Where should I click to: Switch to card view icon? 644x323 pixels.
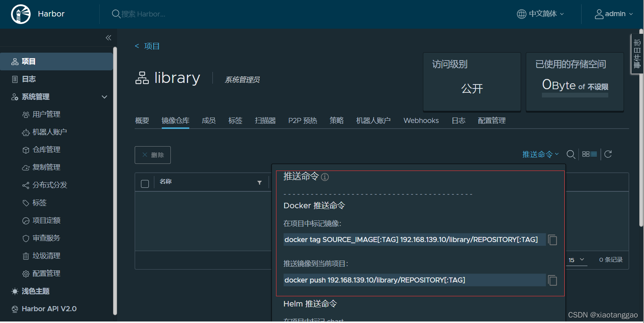pyautogui.click(x=585, y=154)
